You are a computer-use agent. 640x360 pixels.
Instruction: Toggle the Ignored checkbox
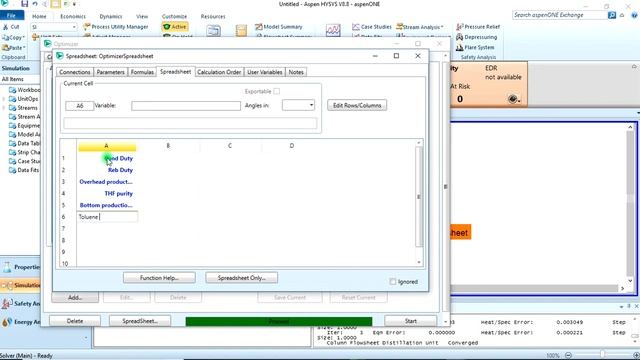[393, 282]
